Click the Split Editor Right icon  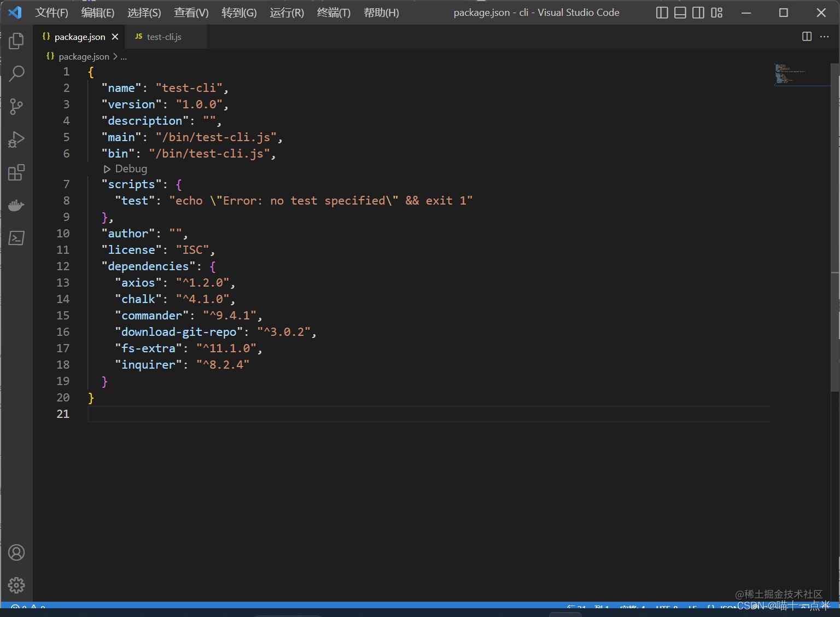[807, 37]
